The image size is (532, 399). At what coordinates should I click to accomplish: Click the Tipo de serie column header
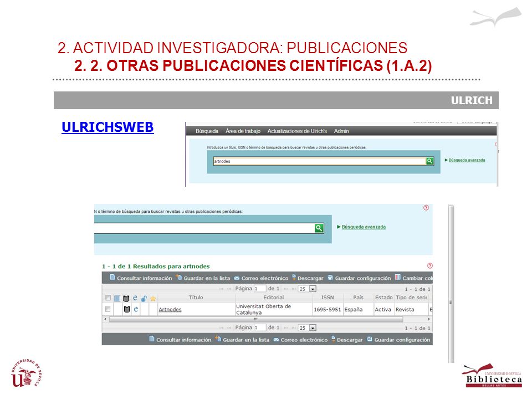click(x=411, y=297)
